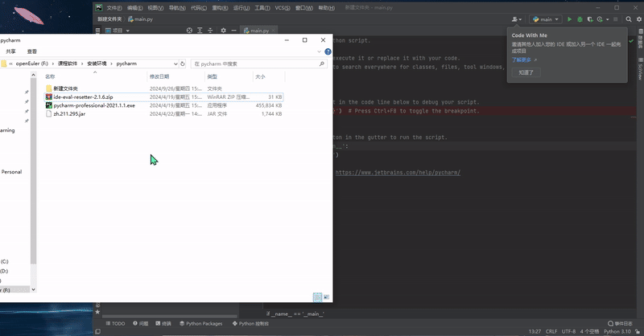Open Python Packages tool window

(200, 324)
